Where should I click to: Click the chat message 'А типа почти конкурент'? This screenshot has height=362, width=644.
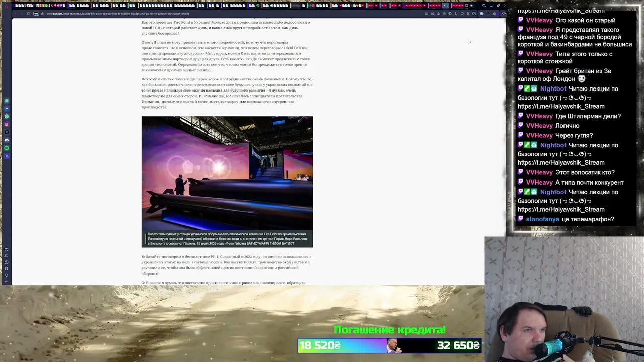pyautogui.click(x=590, y=182)
